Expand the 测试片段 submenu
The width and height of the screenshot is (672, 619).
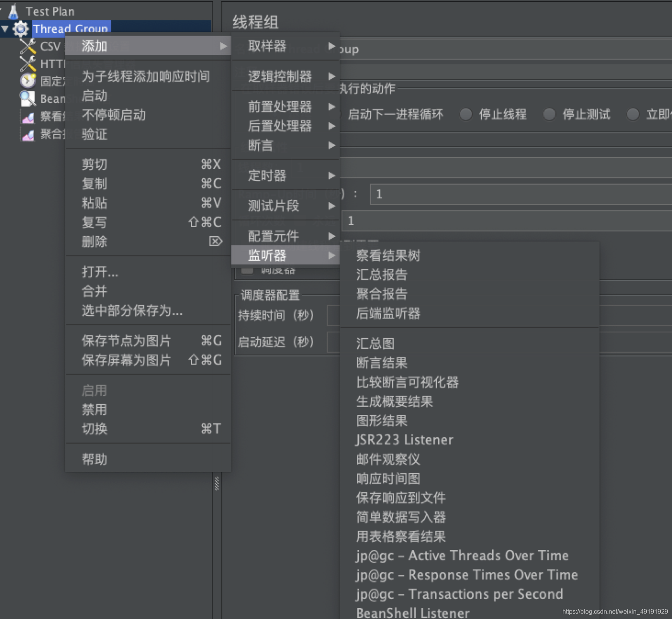[286, 206]
